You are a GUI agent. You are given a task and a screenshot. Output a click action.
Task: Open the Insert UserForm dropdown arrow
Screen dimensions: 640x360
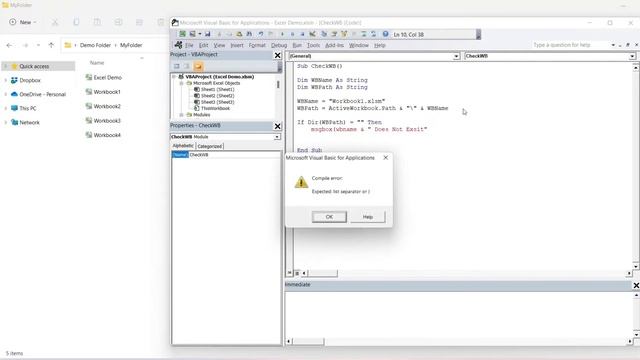pos(200,34)
